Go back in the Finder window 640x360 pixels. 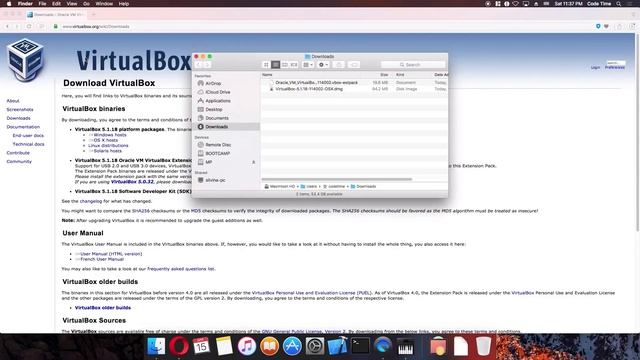(x=198, y=64)
